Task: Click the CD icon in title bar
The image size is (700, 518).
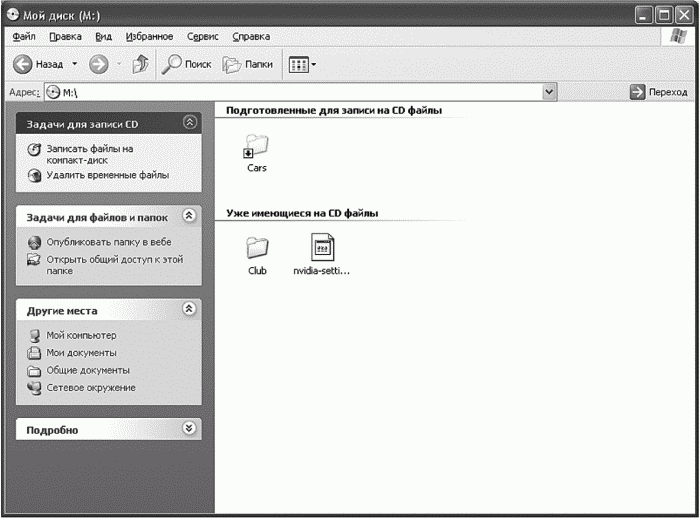Action: [12, 16]
